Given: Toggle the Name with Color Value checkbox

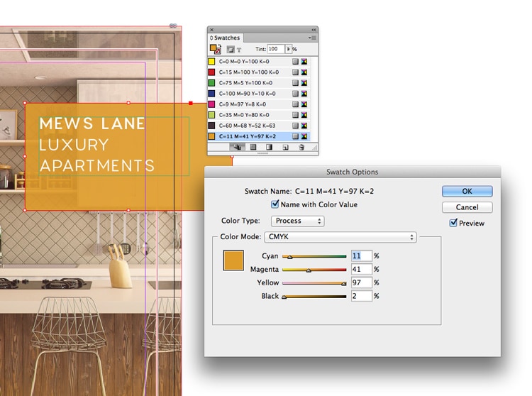Looking at the screenshot, I should click(x=275, y=204).
